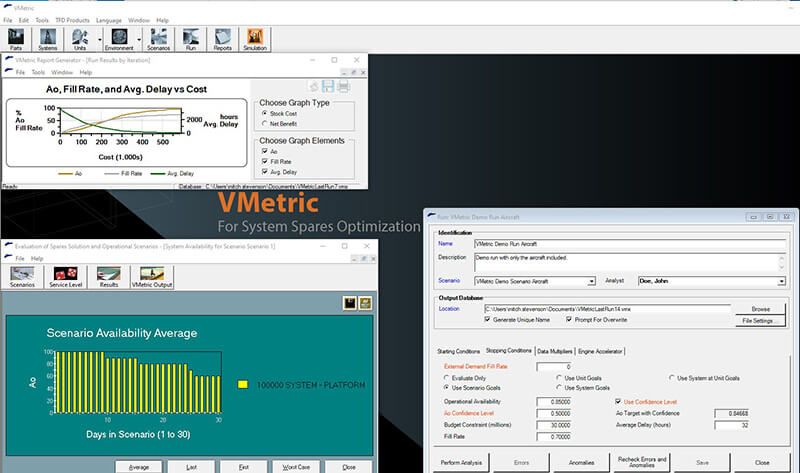
Task: Select the Net Benefit graph type
Action: click(264, 123)
